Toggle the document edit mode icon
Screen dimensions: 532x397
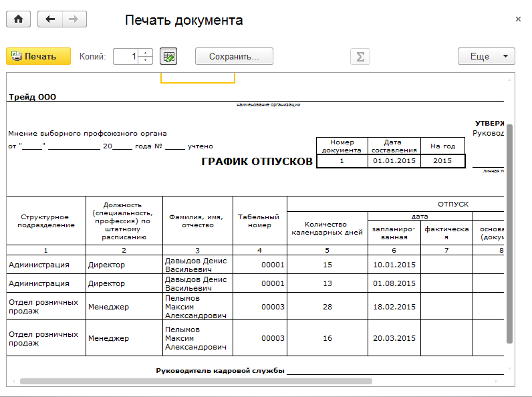(x=169, y=57)
